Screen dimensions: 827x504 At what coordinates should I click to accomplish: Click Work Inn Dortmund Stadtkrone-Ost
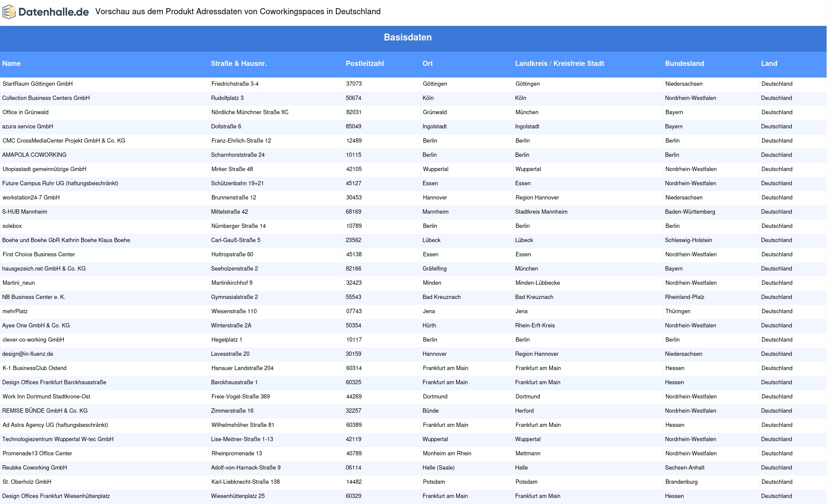[x=47, y=397]
